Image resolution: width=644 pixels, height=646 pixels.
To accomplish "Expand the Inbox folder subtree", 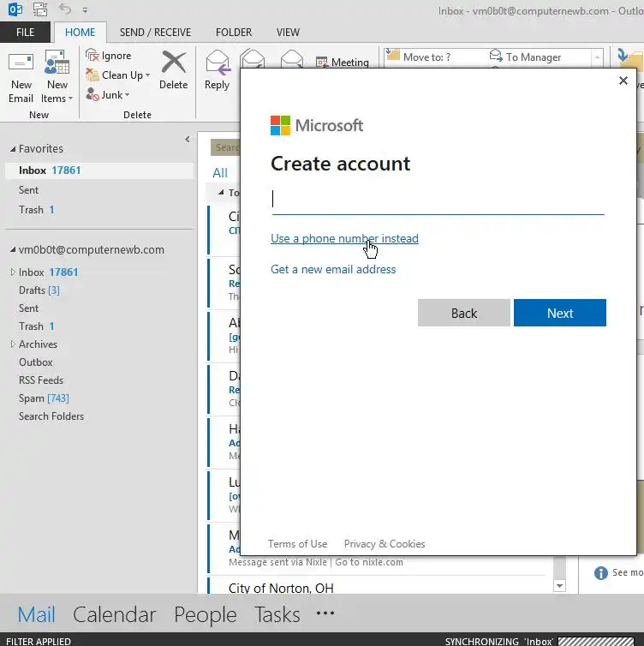I will pos(13,272).
